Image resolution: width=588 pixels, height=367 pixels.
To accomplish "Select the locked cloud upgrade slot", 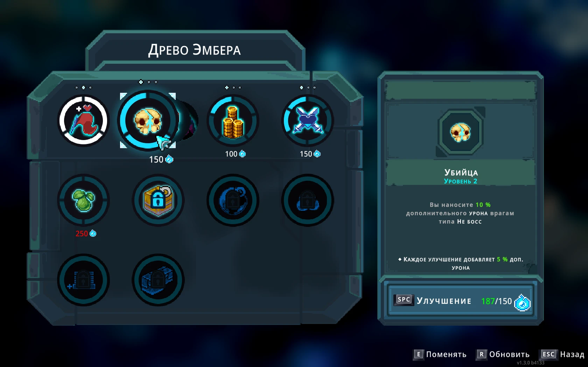I will tap(307, 200).
